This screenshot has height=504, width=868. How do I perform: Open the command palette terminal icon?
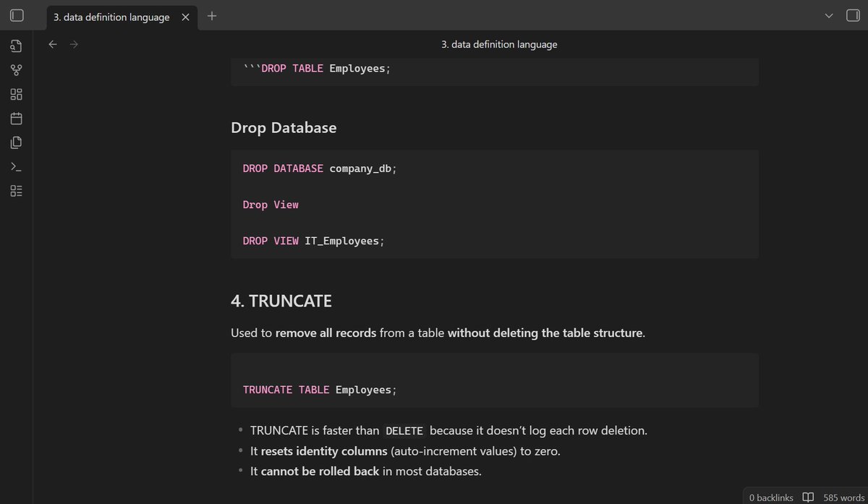(16, 167)
